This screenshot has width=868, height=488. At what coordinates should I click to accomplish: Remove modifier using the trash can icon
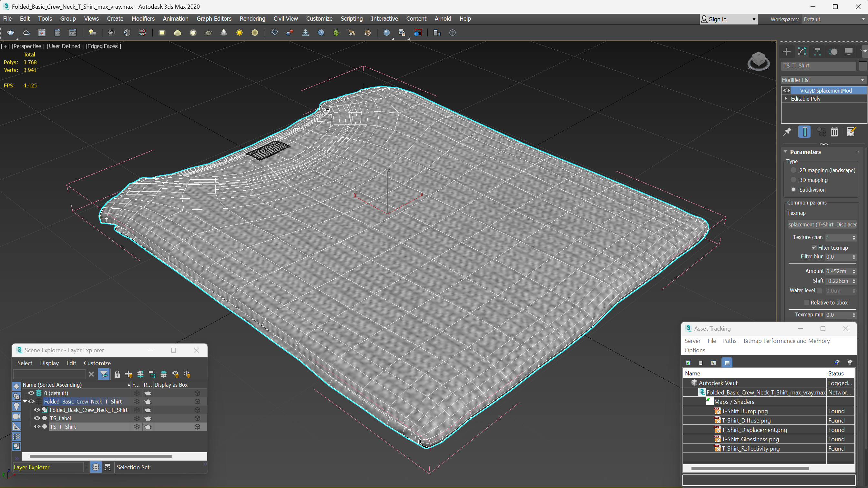(834, 132)
